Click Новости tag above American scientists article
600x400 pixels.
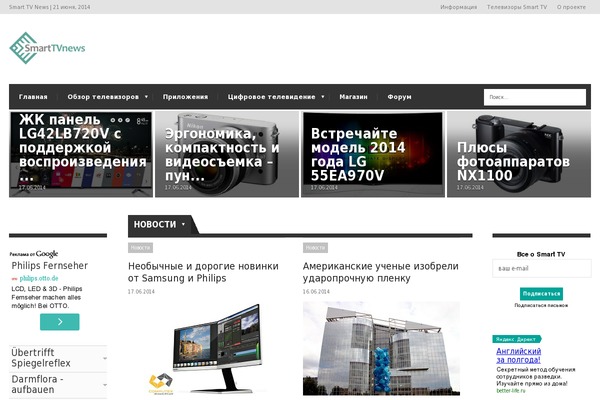315,248
